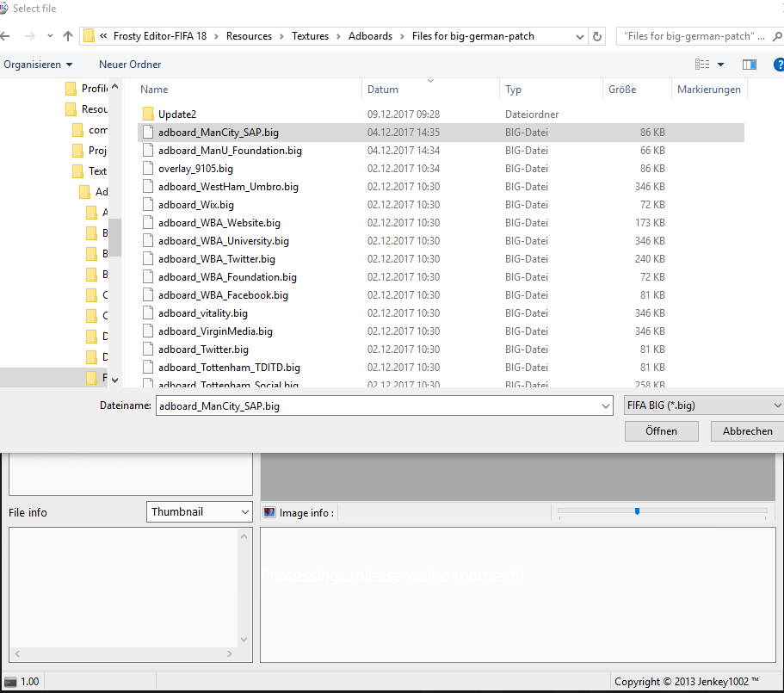
Task: Click the Abbrechen button
Action: tap(747, 431)
